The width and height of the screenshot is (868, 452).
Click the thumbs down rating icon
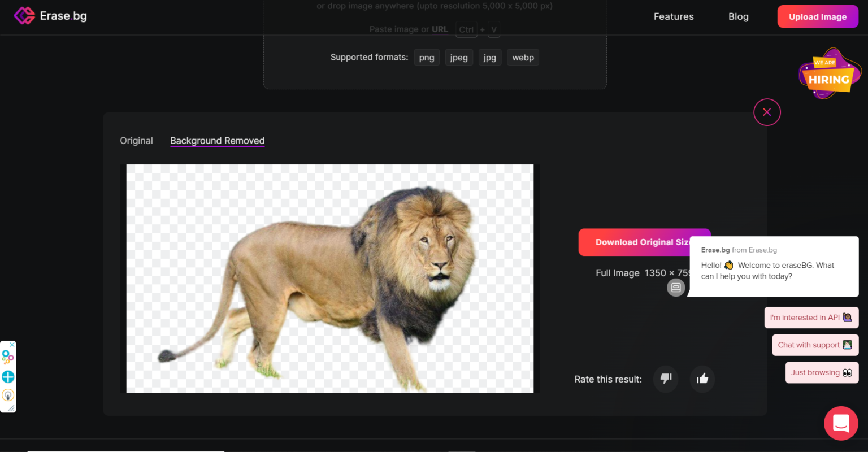pos(666,379)
